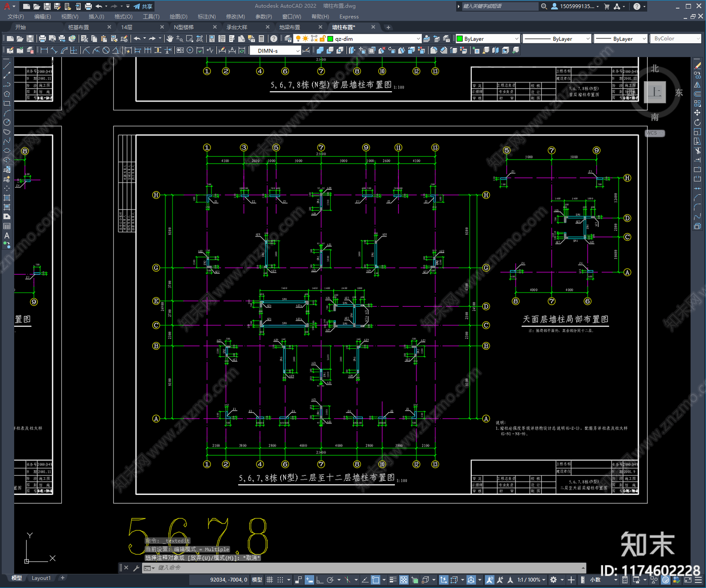Select the Line tool in draw toolbar

(x=7, y=65)
